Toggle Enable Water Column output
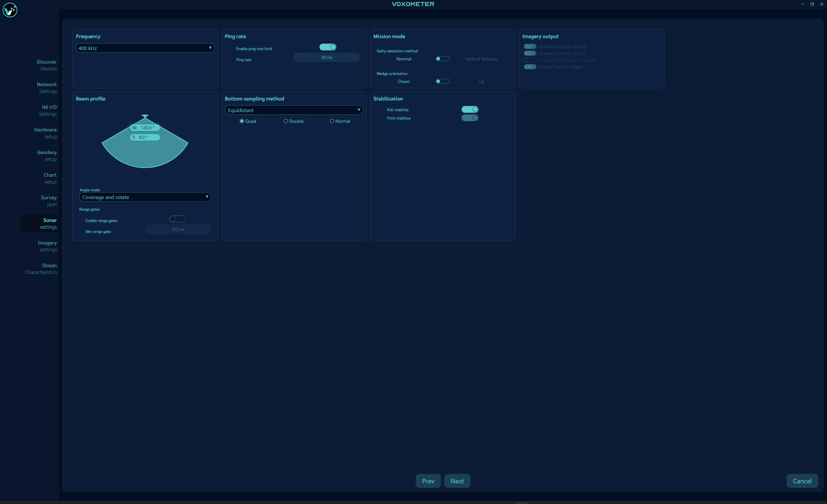 (530, 60)
